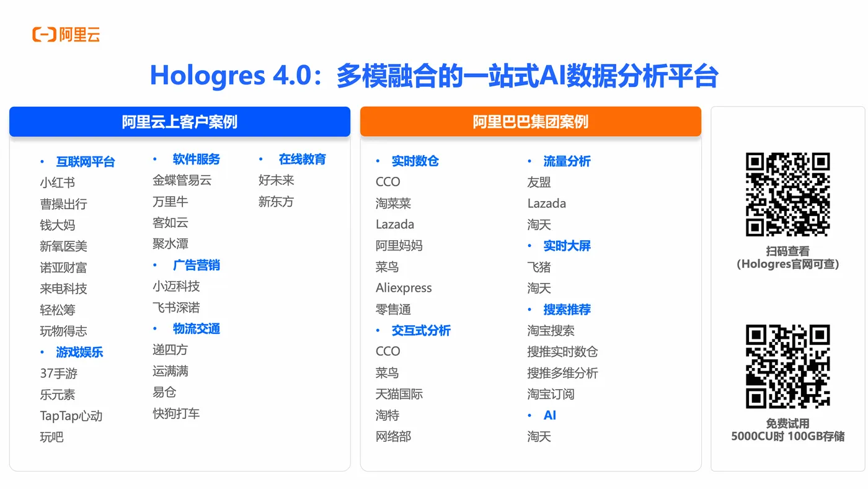Screen dimensions: 868x489
Task: Click the QR code above 免费试用
Action: pyautogui.click(x=787, y=366)
